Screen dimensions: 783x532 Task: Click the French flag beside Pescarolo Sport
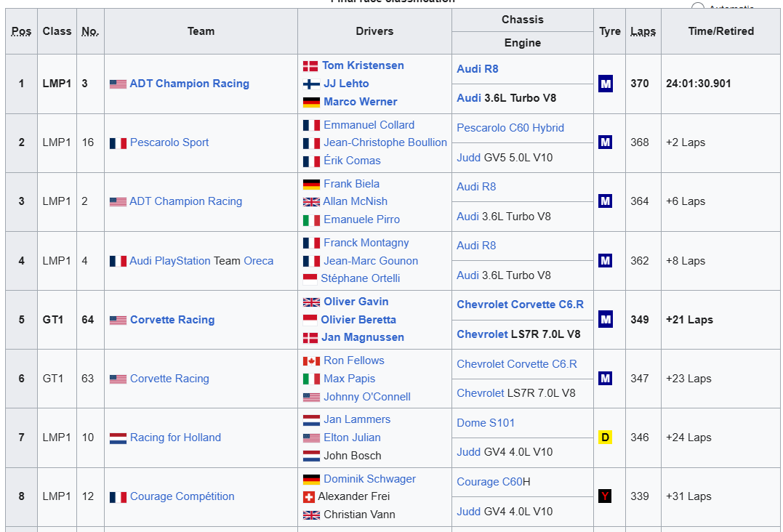tap(118, 143)
